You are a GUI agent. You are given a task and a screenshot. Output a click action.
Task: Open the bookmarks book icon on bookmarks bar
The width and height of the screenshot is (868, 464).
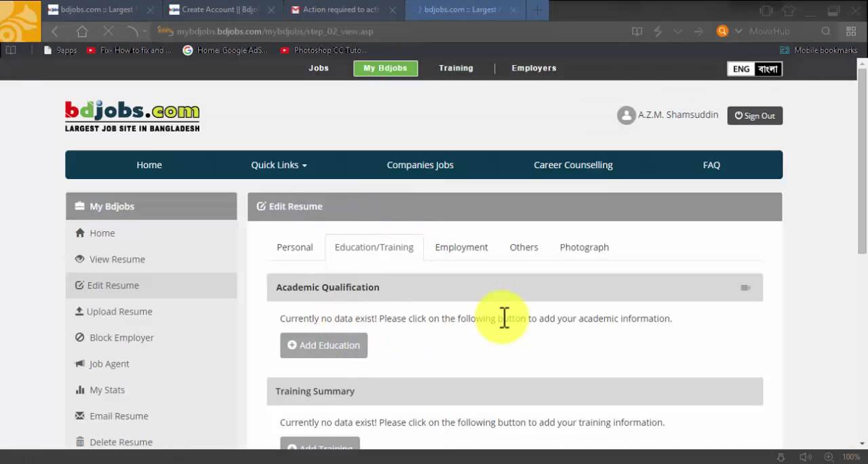(x=11, y=50)
